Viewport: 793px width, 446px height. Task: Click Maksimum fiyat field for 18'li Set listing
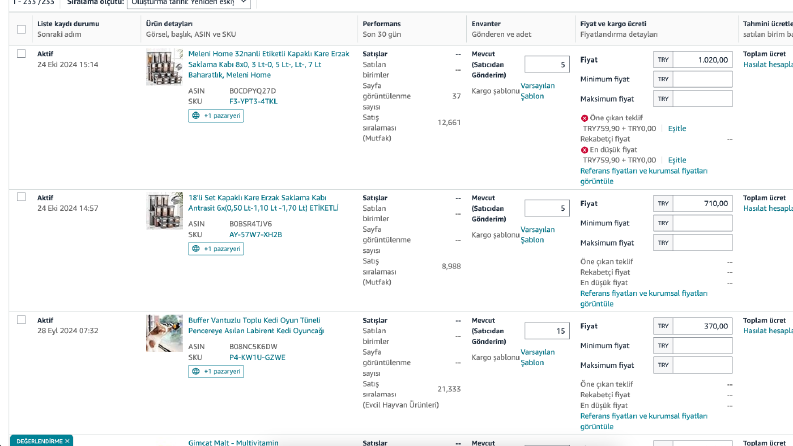[702, 243]
